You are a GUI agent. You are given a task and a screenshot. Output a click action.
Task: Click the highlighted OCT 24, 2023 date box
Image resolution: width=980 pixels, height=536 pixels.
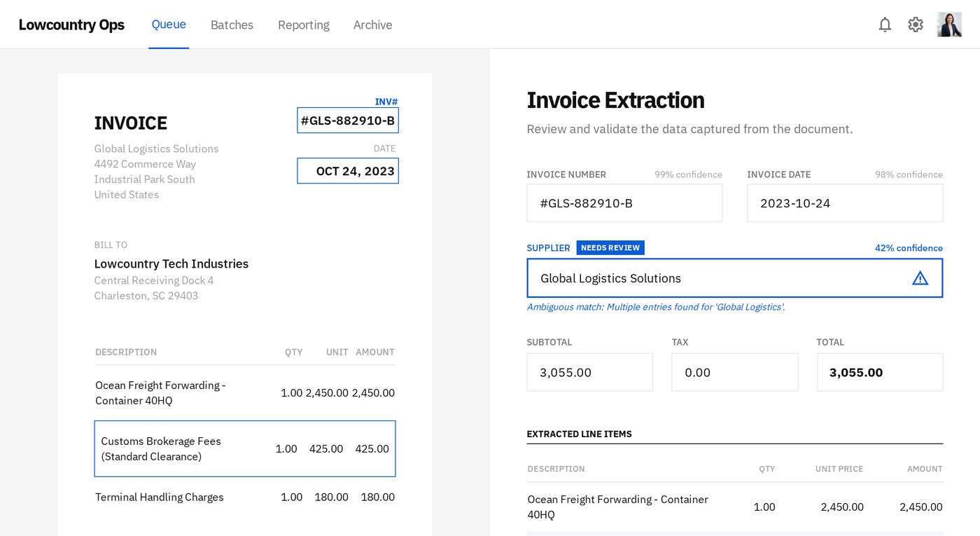point(348,171)
